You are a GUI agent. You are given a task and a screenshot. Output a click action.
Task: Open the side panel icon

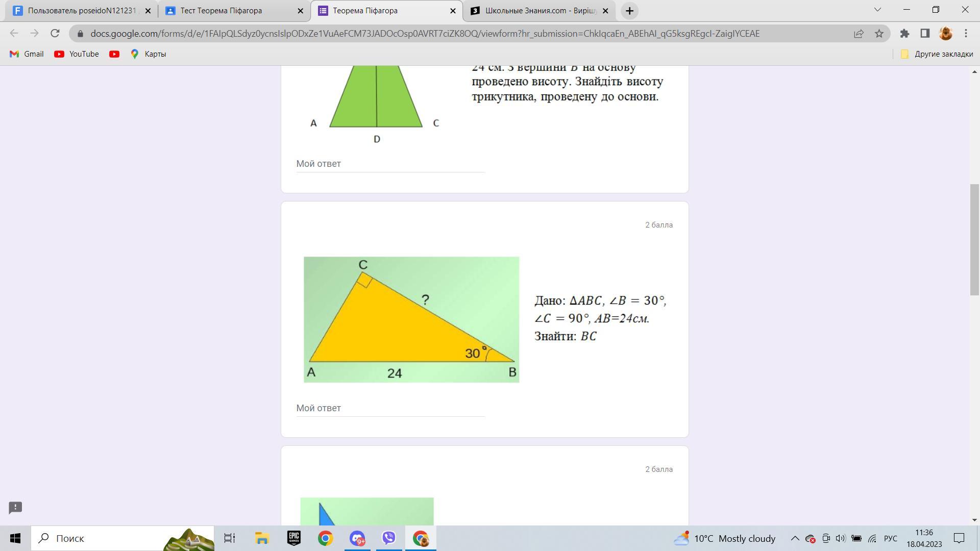pos(925,34)
